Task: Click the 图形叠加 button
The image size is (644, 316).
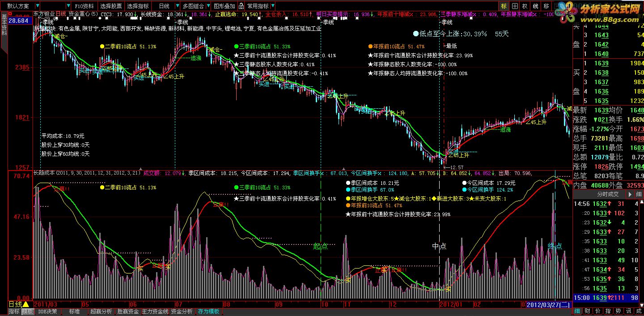Action: [x=224, y=6]
